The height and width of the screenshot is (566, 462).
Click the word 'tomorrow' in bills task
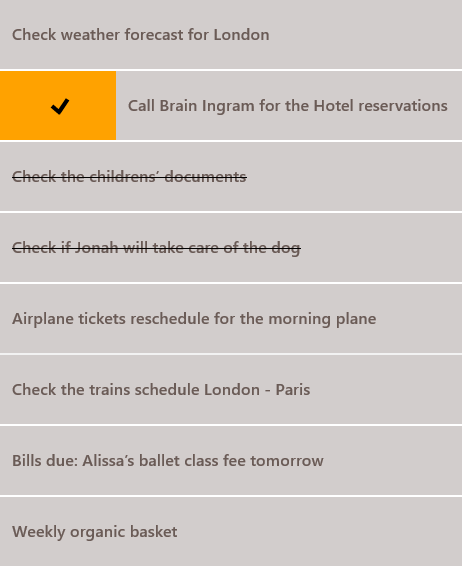coord(287,461)
